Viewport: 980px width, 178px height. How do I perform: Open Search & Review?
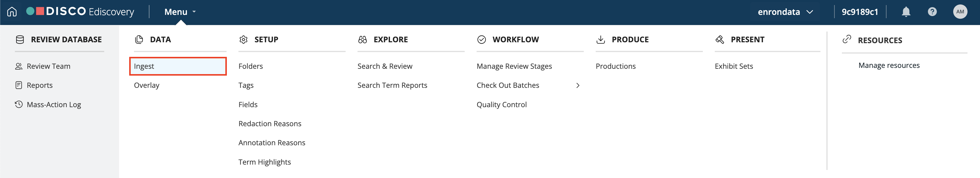[x=385, y=66]
